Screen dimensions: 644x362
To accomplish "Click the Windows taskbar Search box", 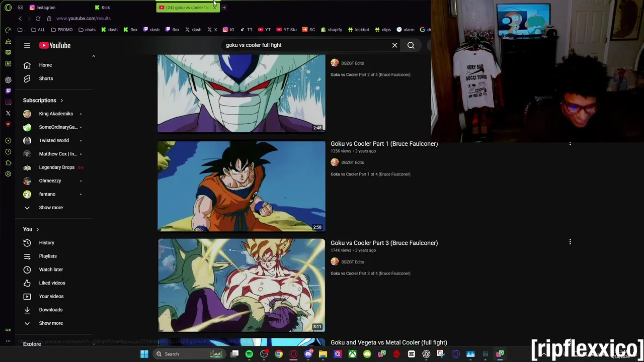I will (x=189, y=354).
